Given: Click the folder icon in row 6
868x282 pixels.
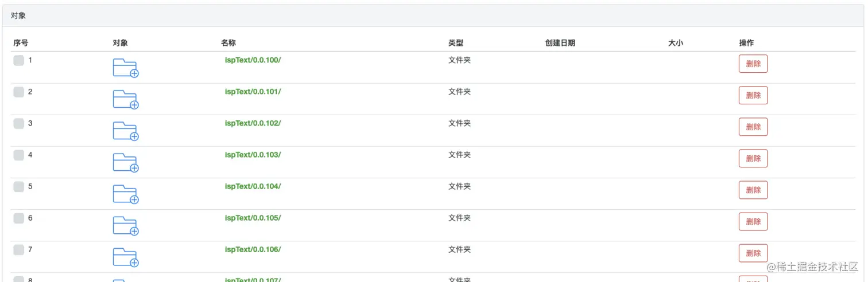Looking at the screenshot, I should point(126,226).
